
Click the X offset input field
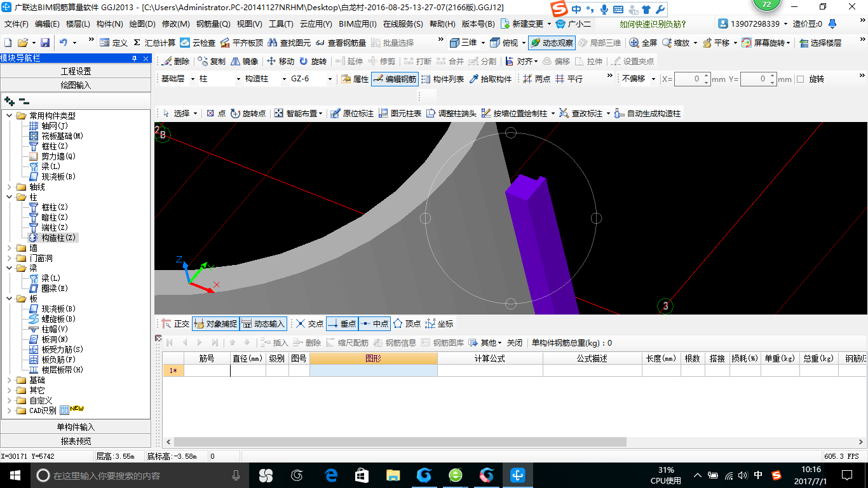(691, 79)
